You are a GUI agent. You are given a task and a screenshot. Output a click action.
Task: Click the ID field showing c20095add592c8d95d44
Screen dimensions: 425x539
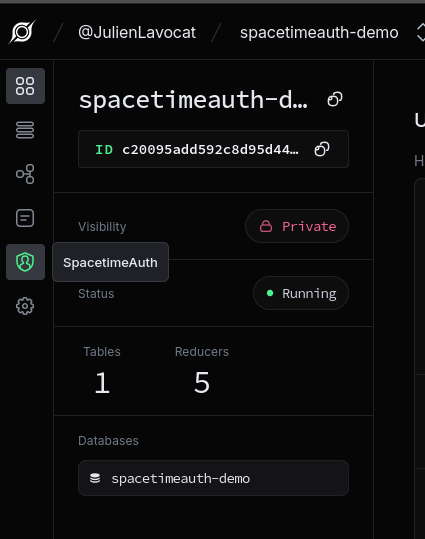pos(214,149)
